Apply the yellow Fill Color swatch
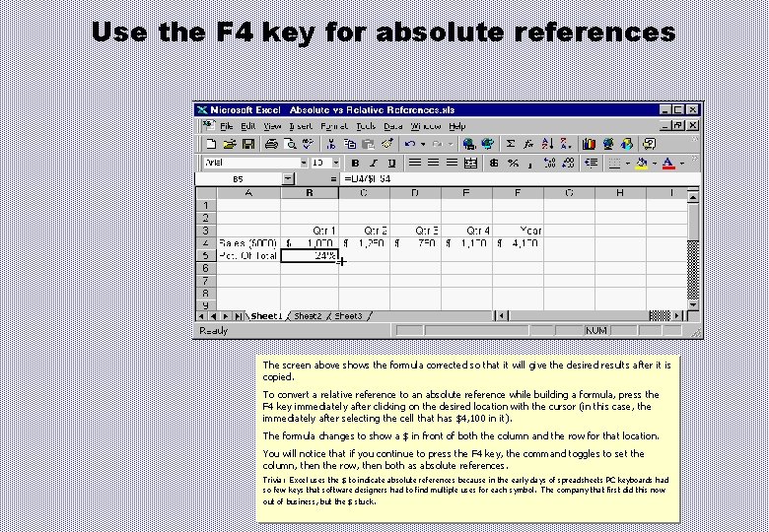 click(642, 164)
